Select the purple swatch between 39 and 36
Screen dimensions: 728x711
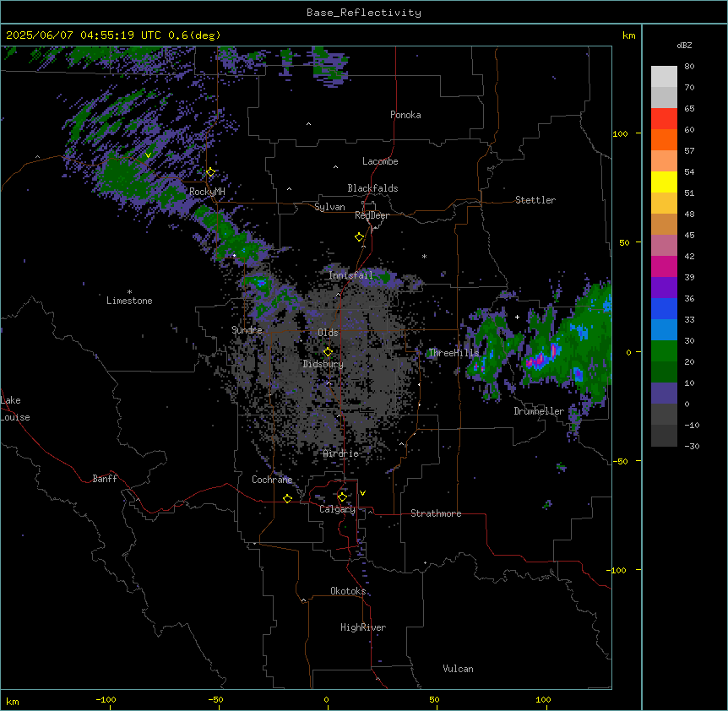point(664,288)
